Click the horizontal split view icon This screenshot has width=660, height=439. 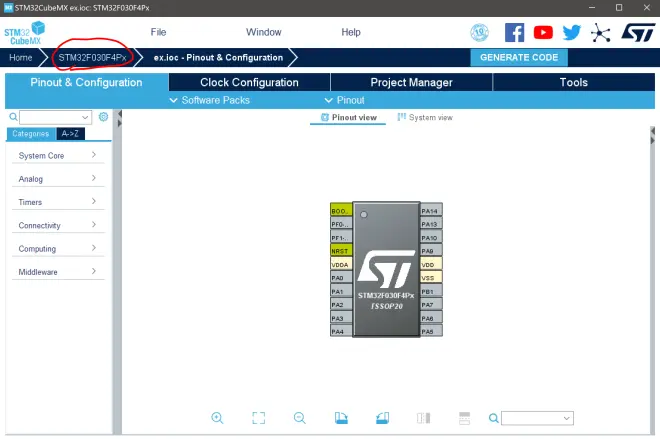coord(464,418)
